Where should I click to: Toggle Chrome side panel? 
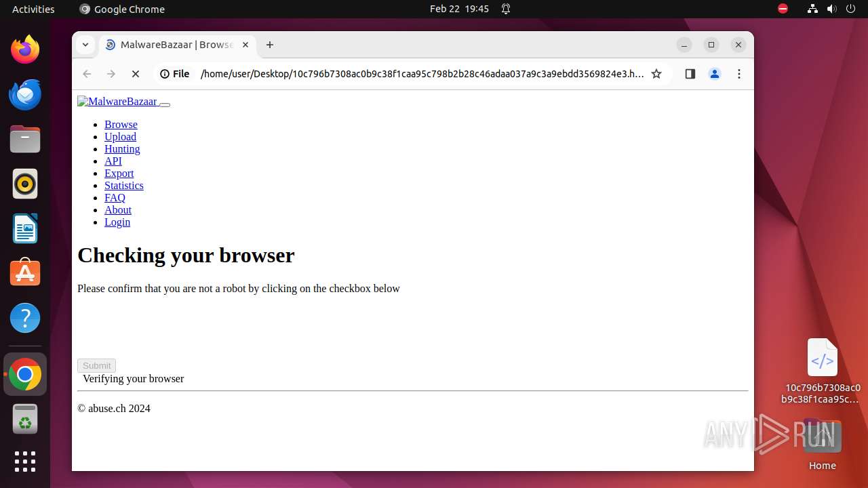690,74
